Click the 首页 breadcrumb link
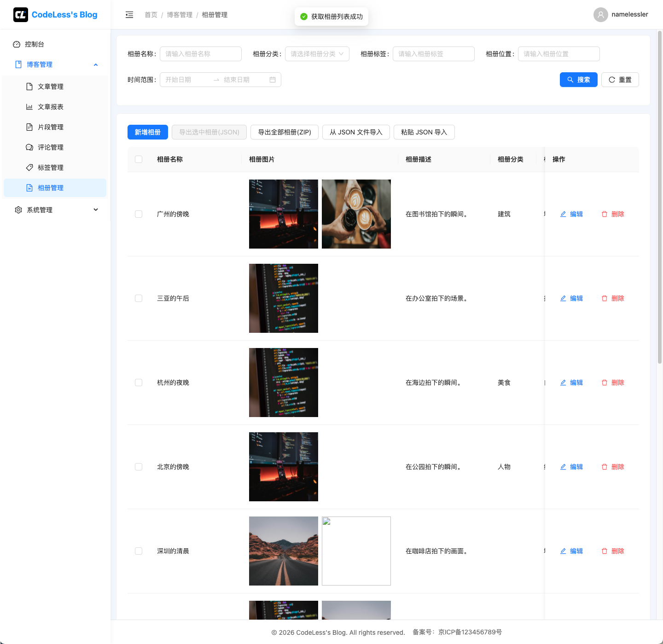This screenshot has height=644, width=663. [x=151, y=15]
